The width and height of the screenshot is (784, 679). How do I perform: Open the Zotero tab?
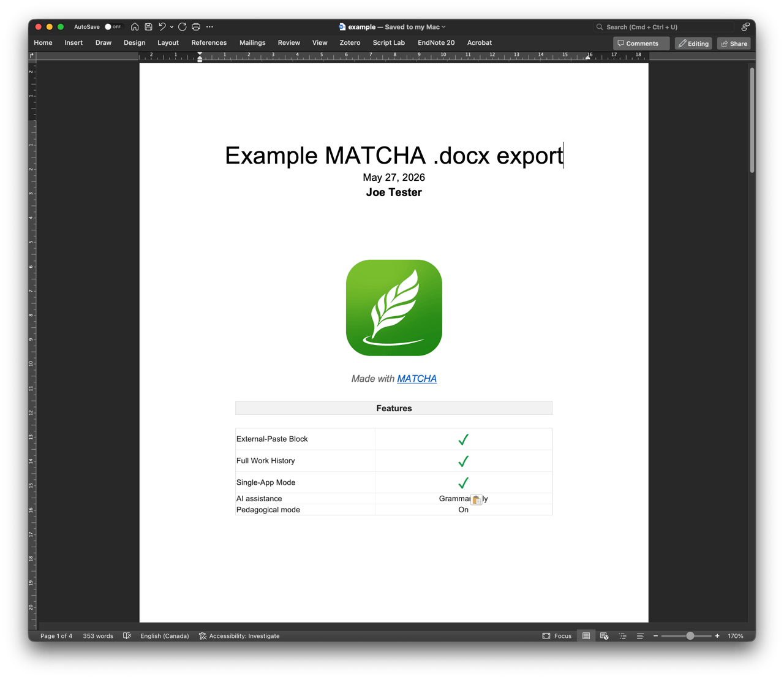pyautogui.click(x=350, y=43)
